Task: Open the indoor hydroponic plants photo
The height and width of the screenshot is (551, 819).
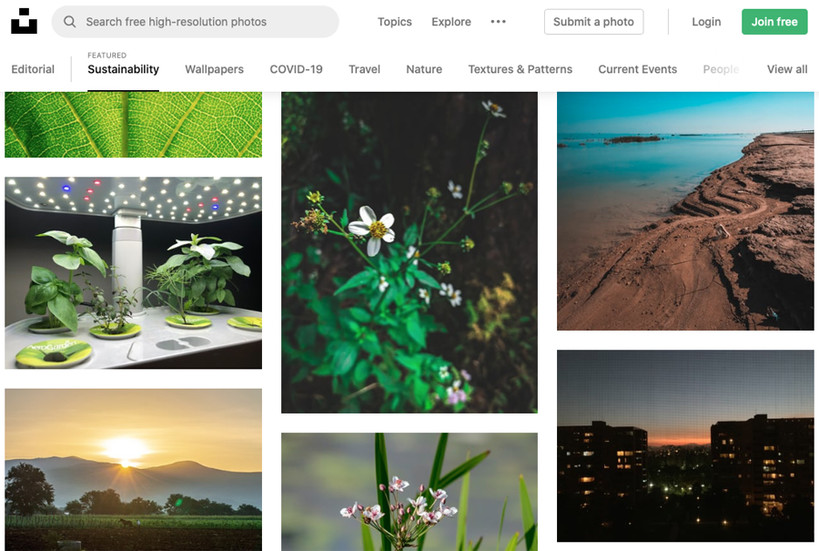Action: click(x=133, y=273)
